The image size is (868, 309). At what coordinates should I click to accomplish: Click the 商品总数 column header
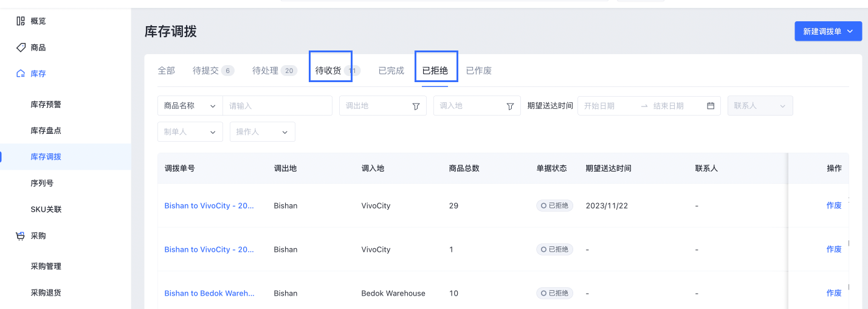[464, 168]
